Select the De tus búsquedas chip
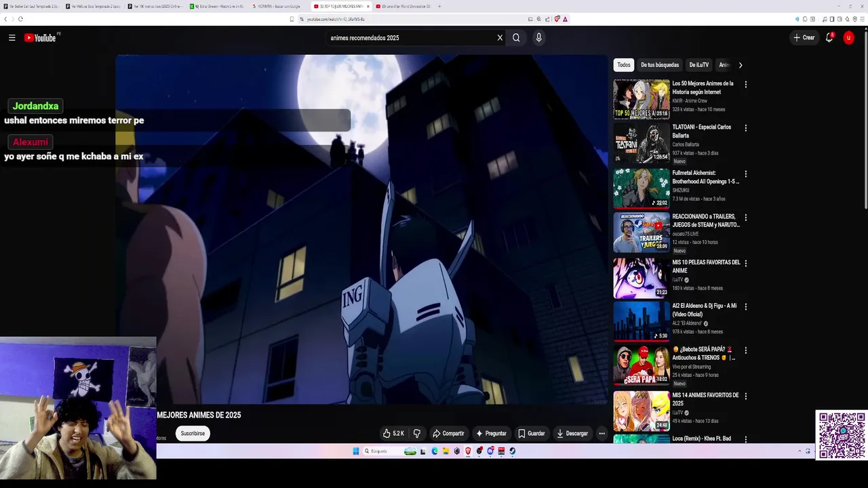868x488 pixels. click(660, 65)
